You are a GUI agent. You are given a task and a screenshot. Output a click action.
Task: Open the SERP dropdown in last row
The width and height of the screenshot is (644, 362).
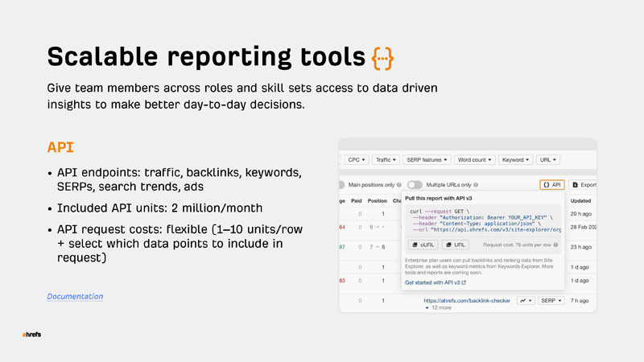tap(551, 300)
